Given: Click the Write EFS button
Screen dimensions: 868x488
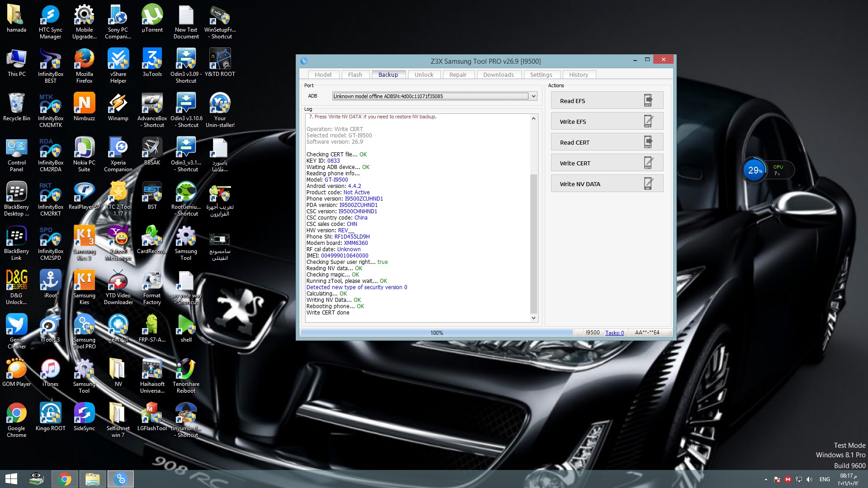Looking at the screenshot, I should pos(607,121).
